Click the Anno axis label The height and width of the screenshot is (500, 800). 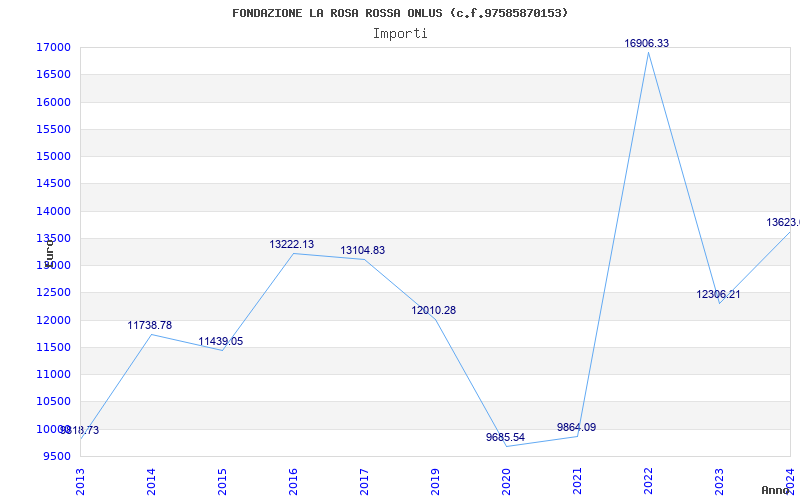(776, 490)
